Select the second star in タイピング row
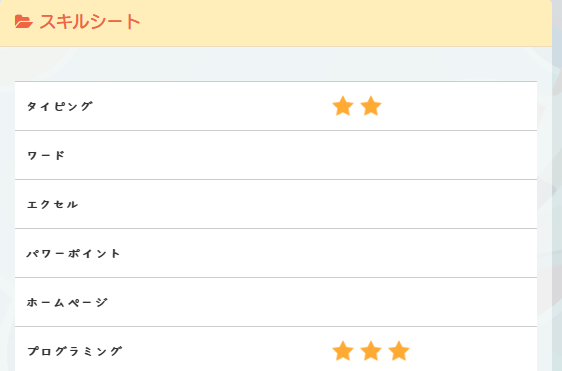Screen dimensions: 562x371 371,106
